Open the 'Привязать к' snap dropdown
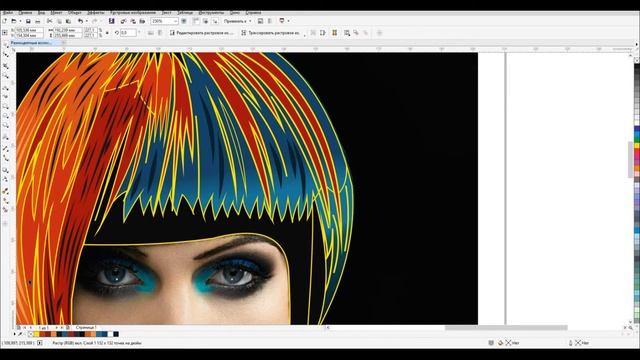The image size is (640, 360). pos(237,21)
